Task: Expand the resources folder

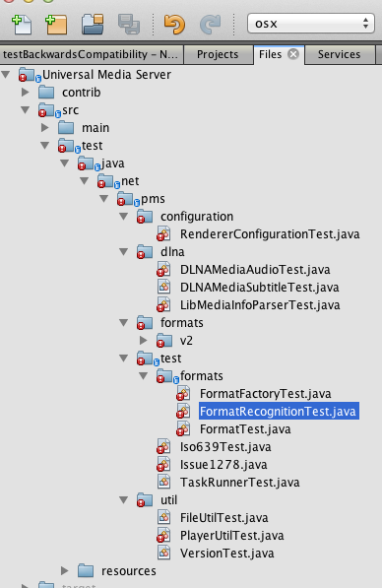Action: point(65,570)
